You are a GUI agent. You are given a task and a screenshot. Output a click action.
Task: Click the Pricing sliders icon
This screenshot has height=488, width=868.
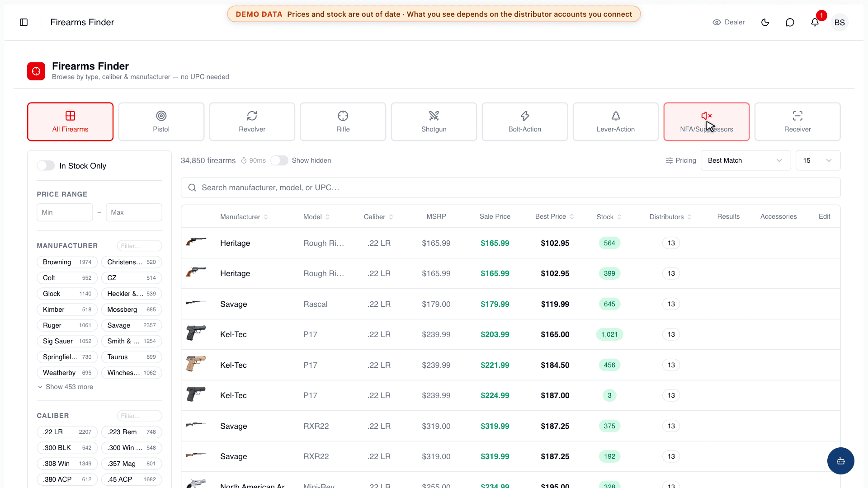pos(669,160)
